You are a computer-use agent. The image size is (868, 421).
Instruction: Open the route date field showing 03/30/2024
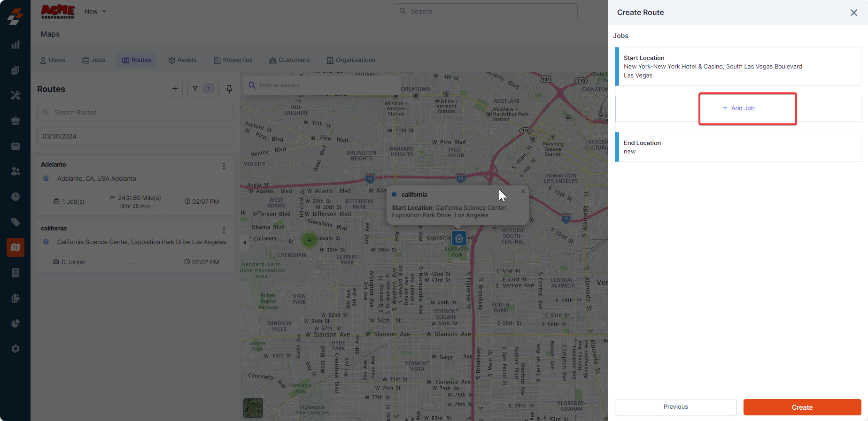click(x=135, y=136)
